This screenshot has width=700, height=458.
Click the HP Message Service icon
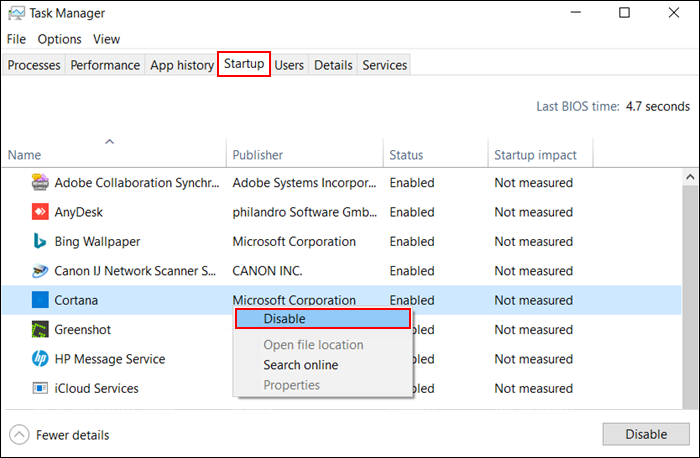[x=40, y=359]
